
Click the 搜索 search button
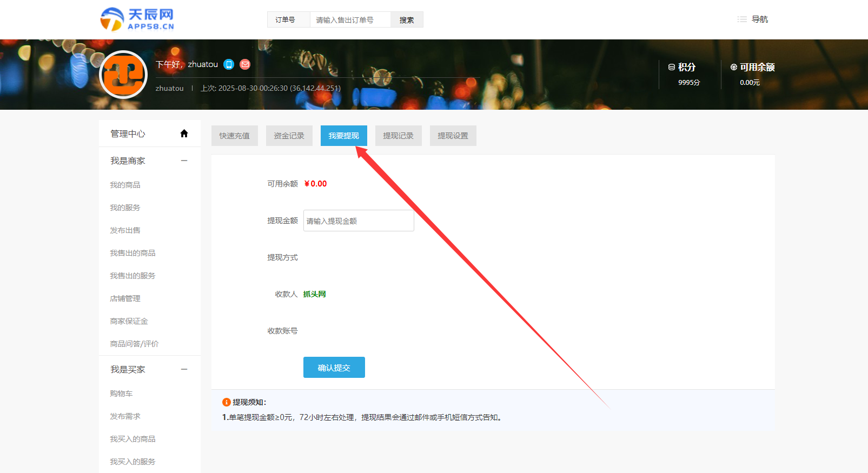407,20
